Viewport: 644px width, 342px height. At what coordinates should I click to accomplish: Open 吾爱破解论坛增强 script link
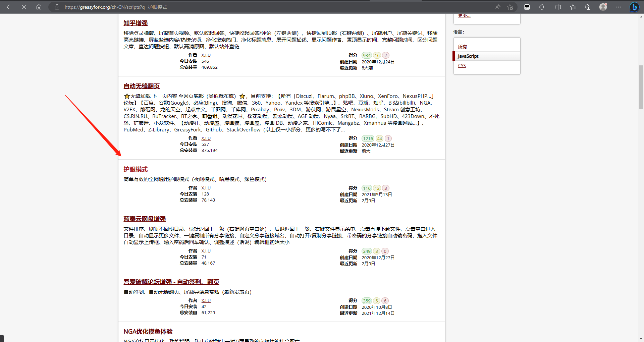[171, 282]
